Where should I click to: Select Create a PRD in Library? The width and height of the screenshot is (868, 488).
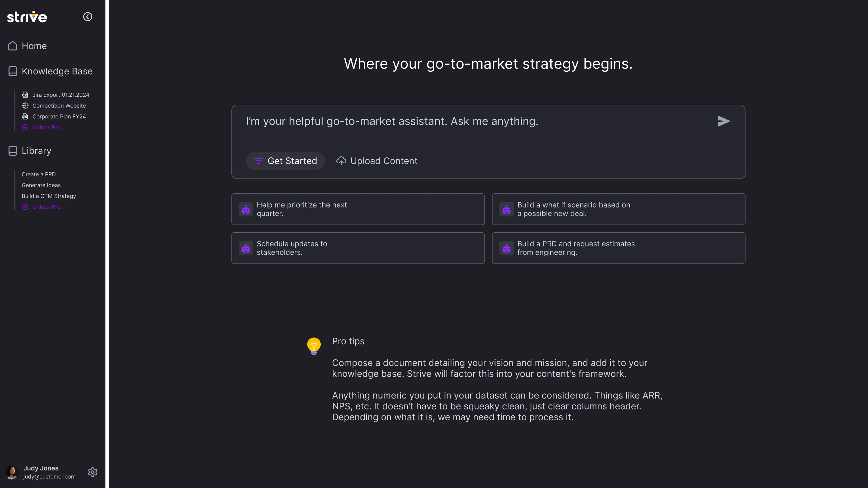pos(38,174)
